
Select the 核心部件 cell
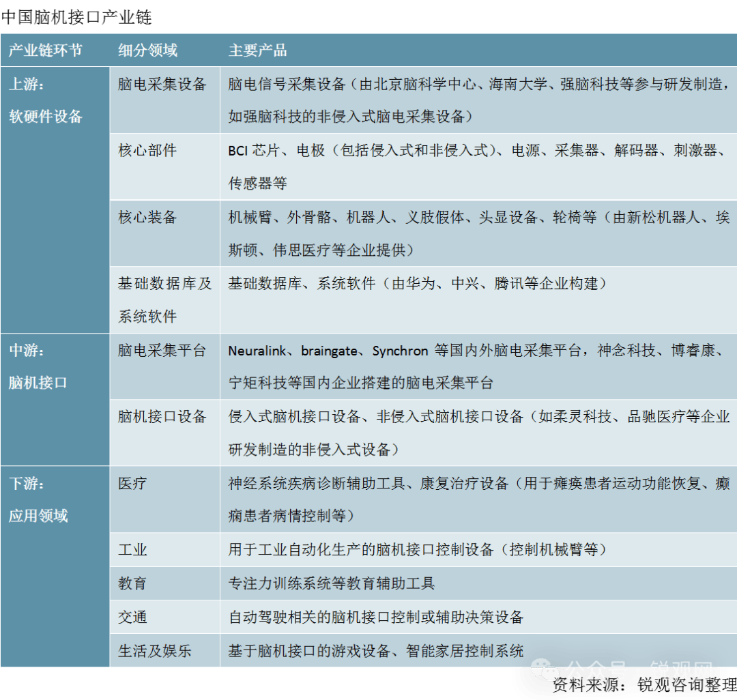click(x=147, y=150)
